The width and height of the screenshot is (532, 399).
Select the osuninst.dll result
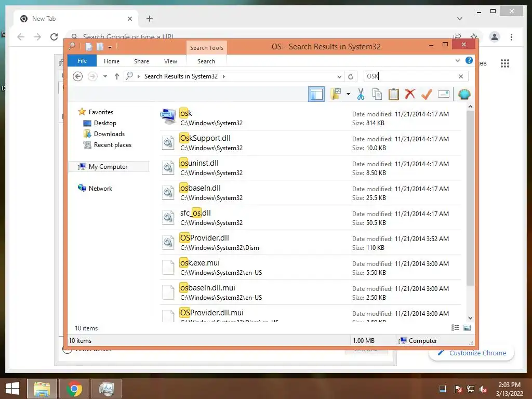311,168
